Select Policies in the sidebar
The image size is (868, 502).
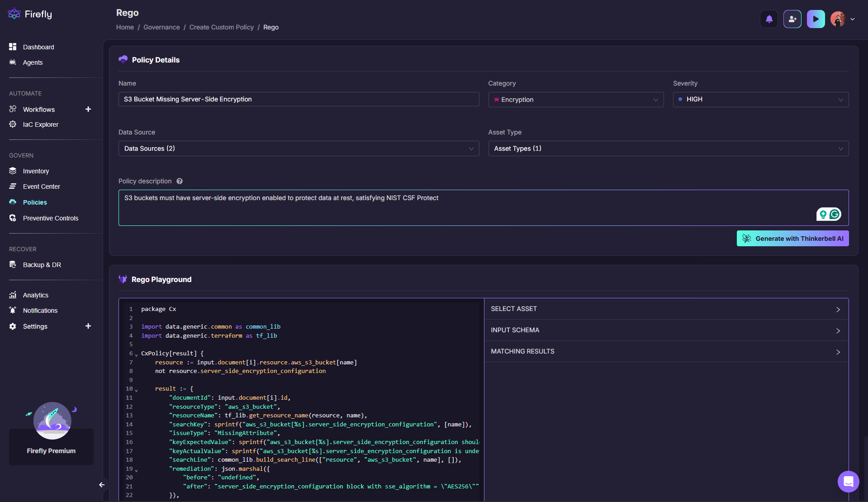pos(35,202)
